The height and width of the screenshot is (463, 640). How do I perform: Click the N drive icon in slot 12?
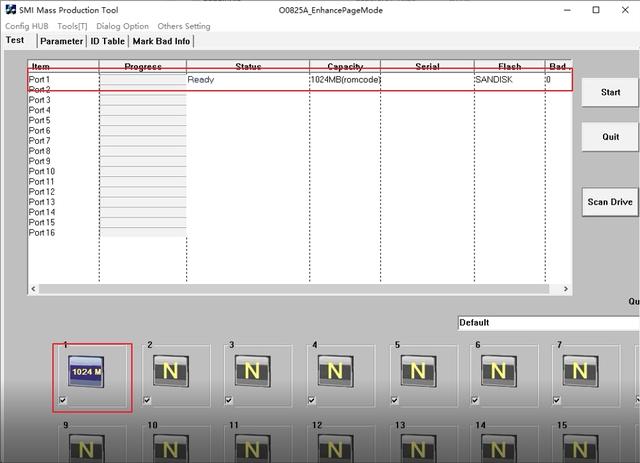[x=336, y=448]
